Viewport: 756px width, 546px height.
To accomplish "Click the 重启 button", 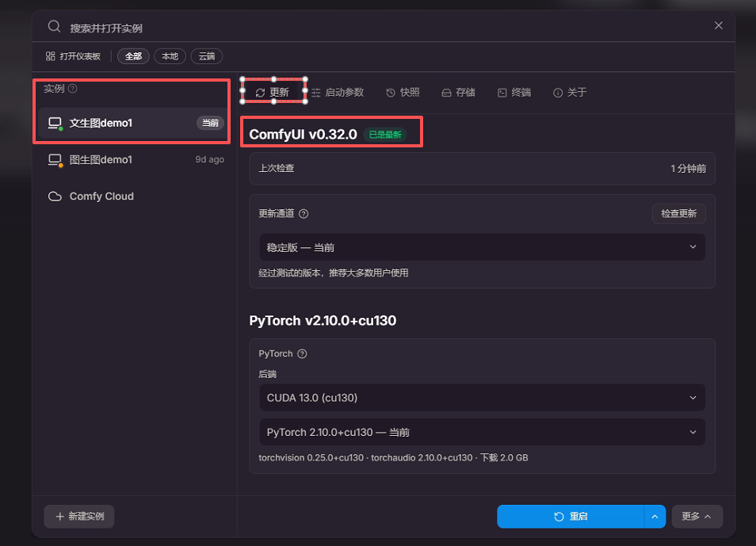I will tap(571, 517).
